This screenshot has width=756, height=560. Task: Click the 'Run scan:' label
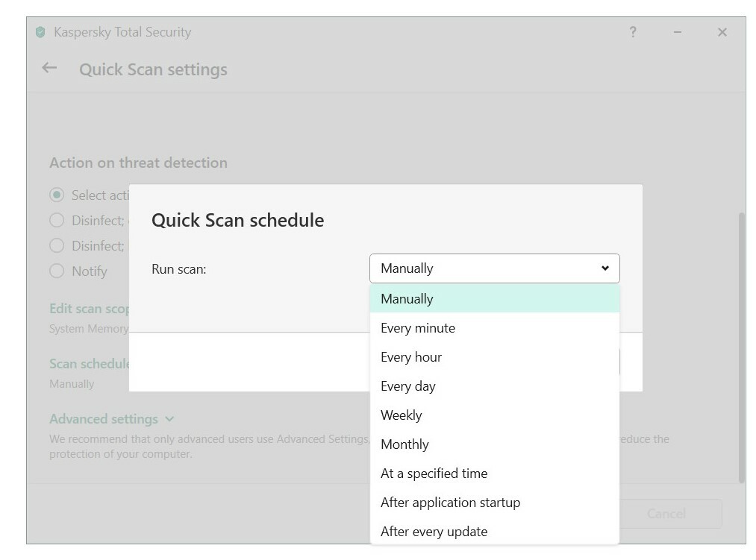click(x=179, y=269)
